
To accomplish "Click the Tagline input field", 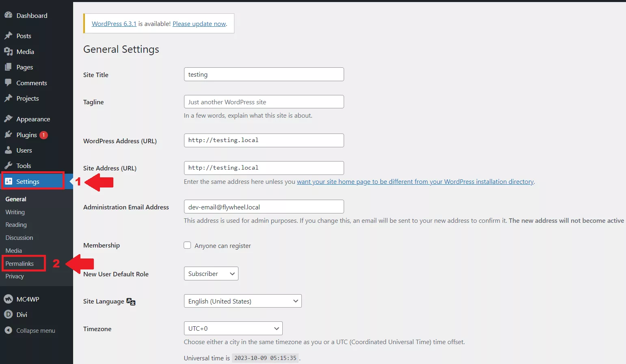I will [264, 102].
